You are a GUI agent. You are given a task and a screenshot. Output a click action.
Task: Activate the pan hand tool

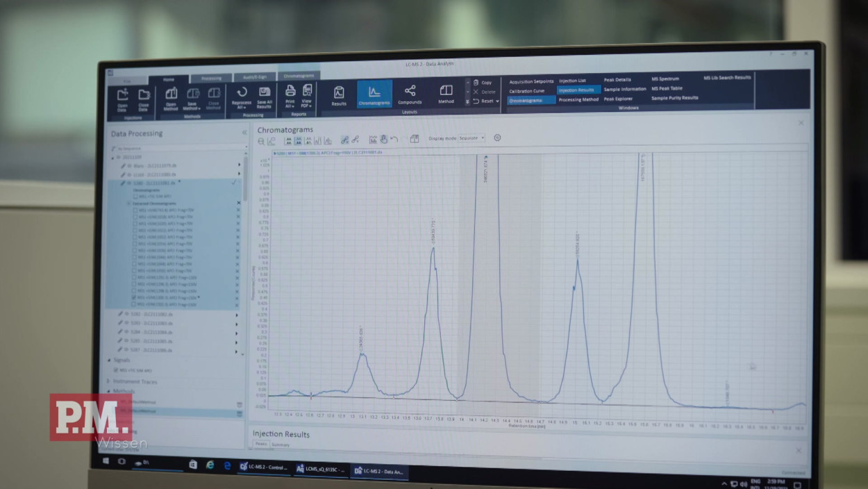383,139
